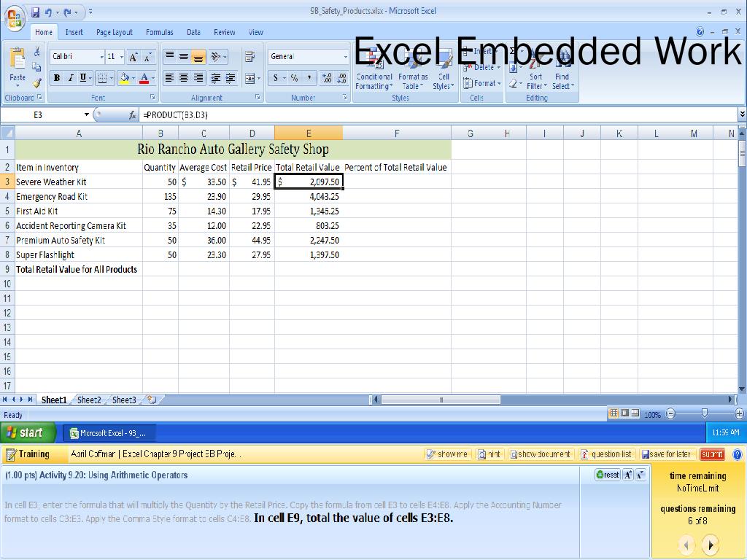Click the show me button
The width and height of the screenshot is (747, 560).
[x=447, y=454]
